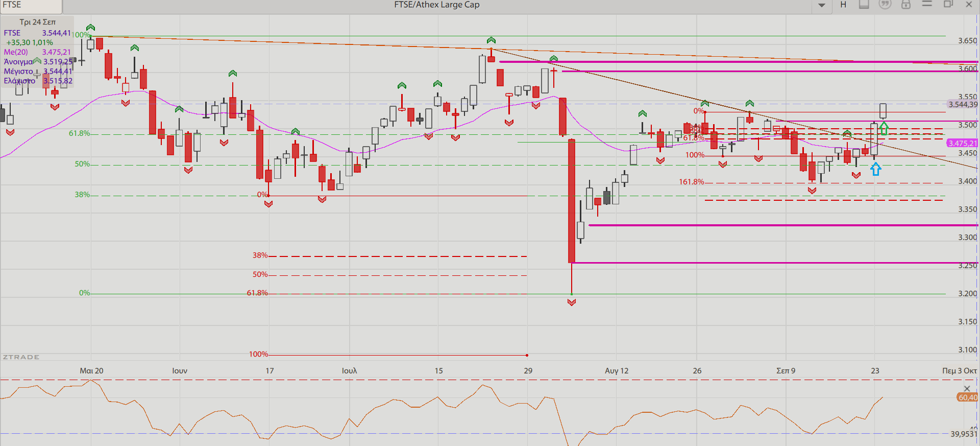This screenshot has width=980, height=446.
Task: Click the Σεπ 9 date axis label
Action: click(x=786, y=370)
